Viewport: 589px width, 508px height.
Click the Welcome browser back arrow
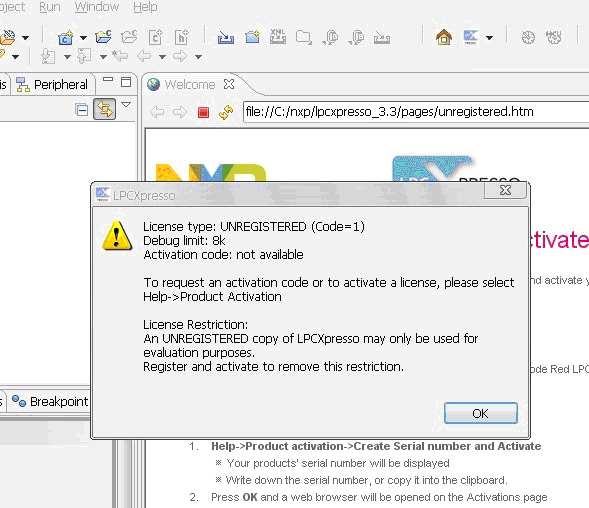[x=157, y=112]
